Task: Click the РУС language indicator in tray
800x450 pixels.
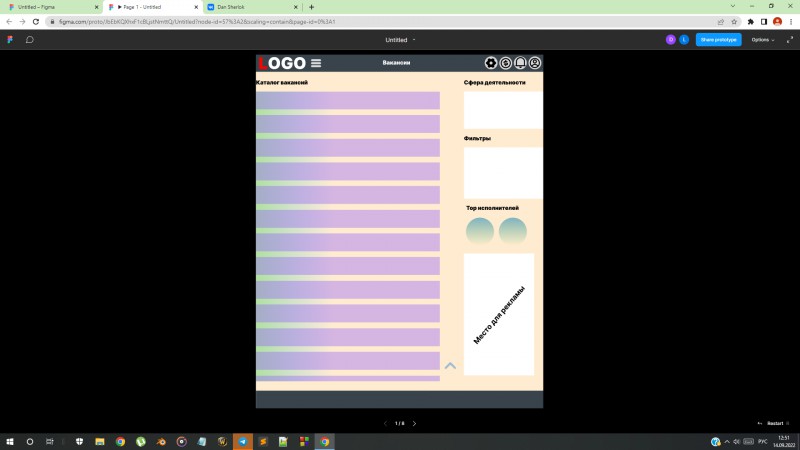Action: 763,442
